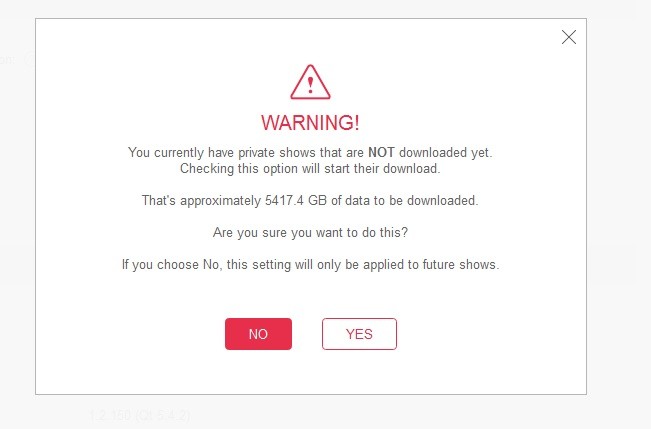Click the faded version number behind the dialog
Screen dimensions: 651x429
(x=139, y=414)
